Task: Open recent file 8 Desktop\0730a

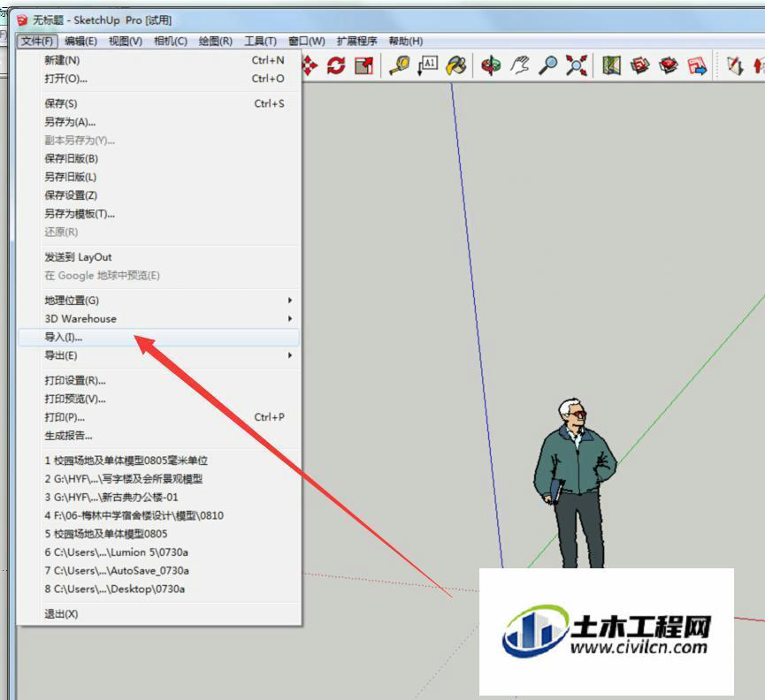Action: point(158,589)
